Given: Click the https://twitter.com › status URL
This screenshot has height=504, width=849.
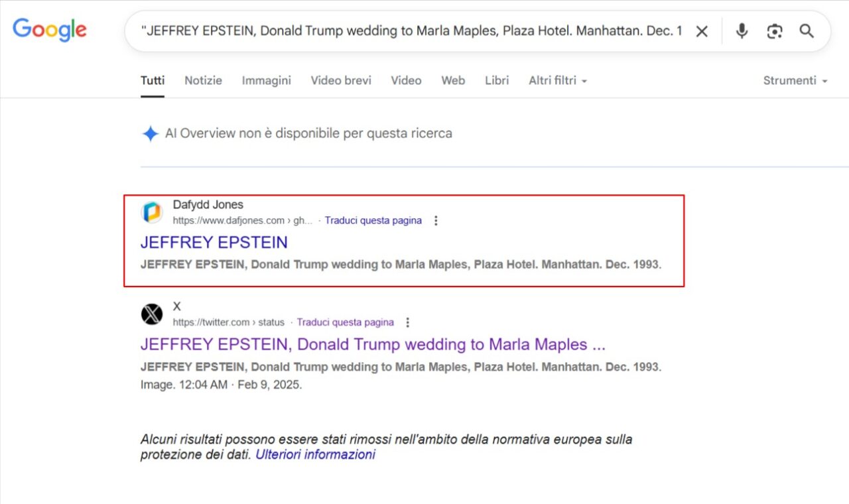Looking at the screenshot, I should click(x=229, y=322).
